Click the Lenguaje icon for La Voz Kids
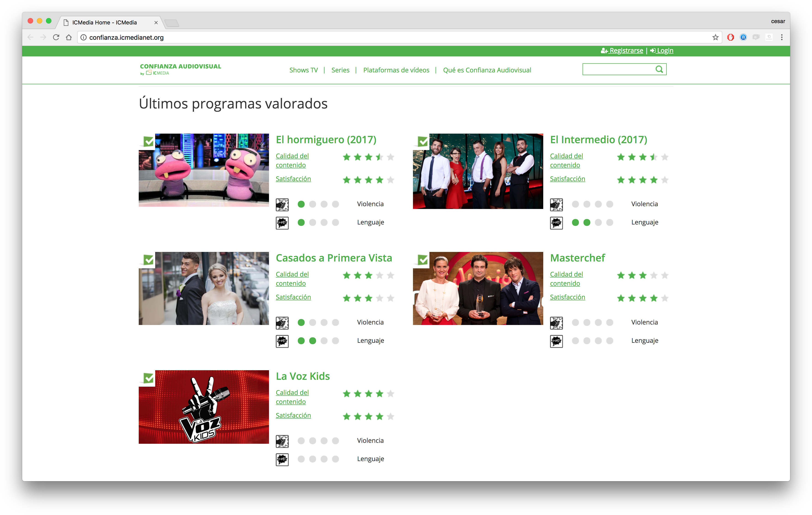 (282, 459)
